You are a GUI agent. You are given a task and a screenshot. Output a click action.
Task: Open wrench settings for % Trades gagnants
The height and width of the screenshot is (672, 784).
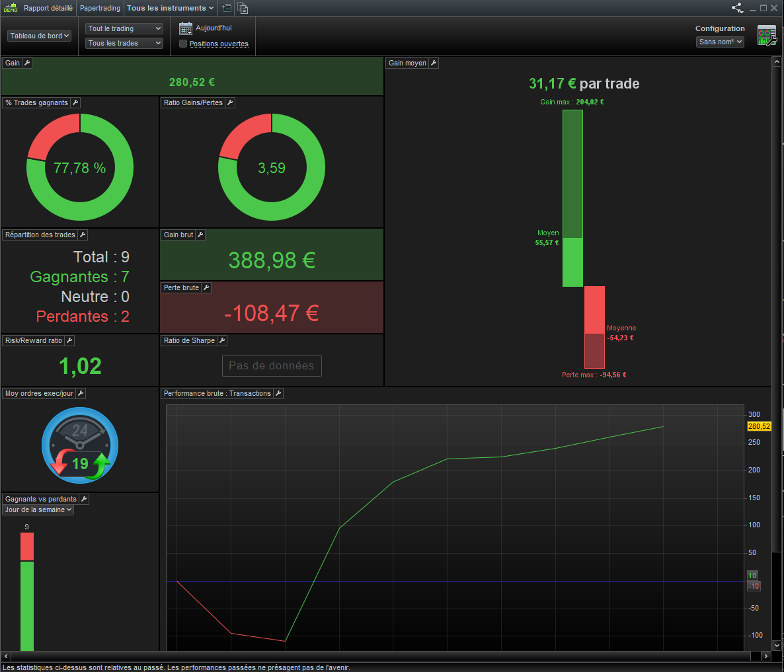pyautogui.click(x=75, y=102)
